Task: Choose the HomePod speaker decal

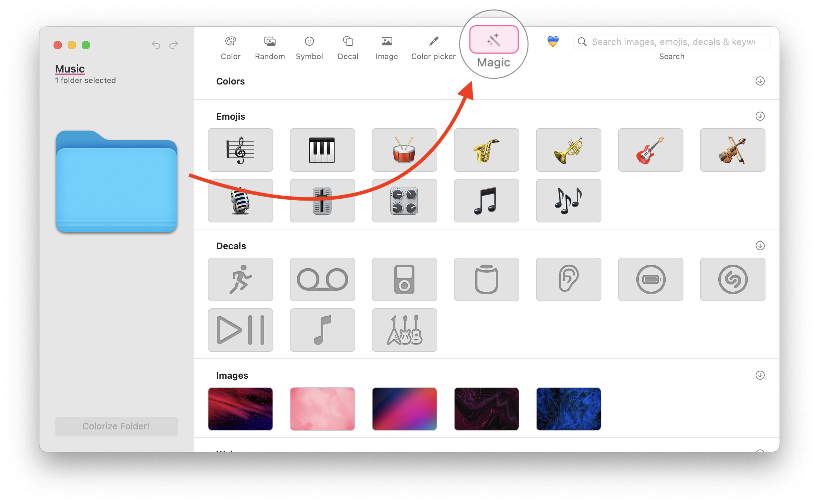Action: pyautogui.click(x=486, y=279)
